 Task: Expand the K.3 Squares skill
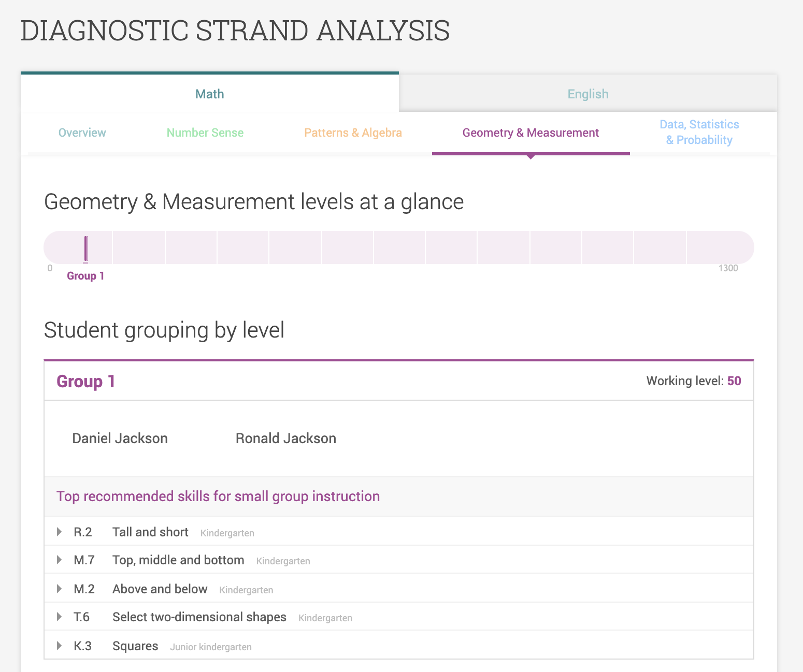58,646
